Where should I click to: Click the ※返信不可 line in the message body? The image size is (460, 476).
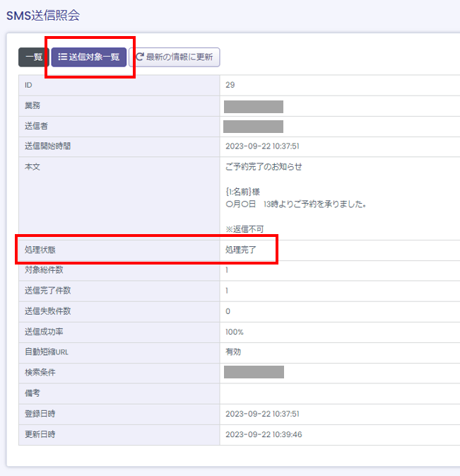(244, 229)
